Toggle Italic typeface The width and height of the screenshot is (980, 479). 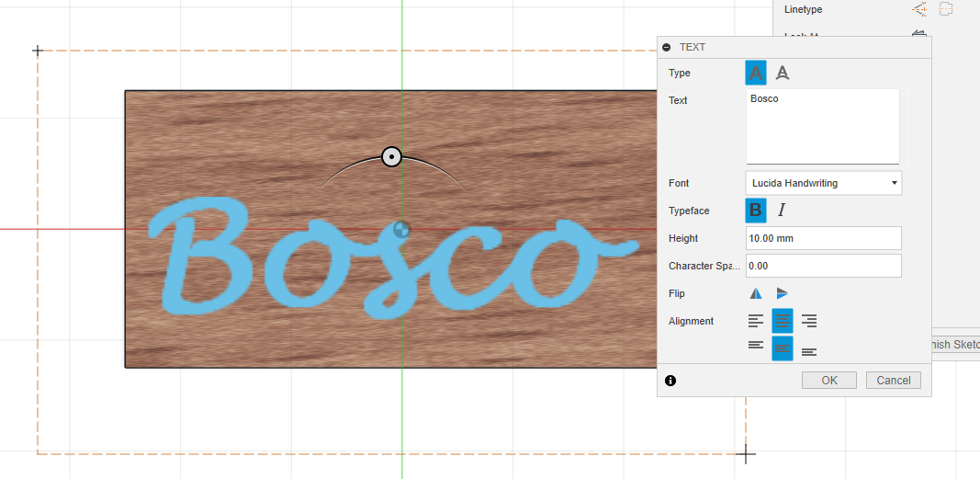pyautogui.click(x=782, y=211)
